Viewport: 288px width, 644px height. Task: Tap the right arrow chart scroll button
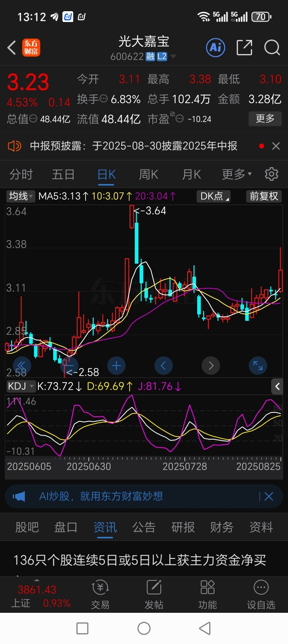pos(211,366)
